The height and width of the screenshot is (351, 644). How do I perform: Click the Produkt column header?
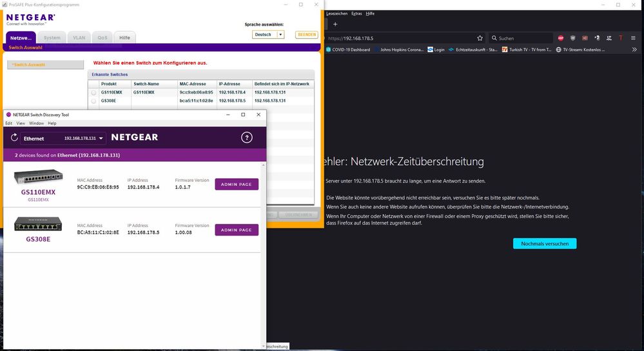tap(109, 84)
